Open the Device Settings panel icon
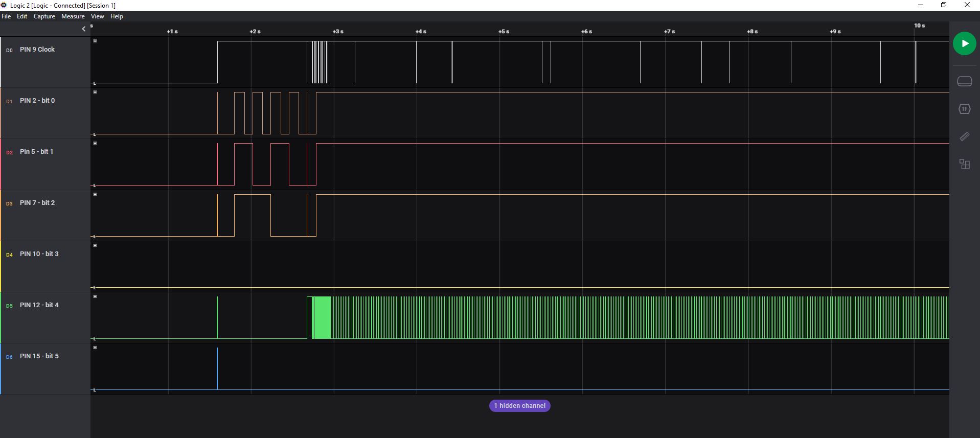The image size is (980, 438). pos(964,81)
